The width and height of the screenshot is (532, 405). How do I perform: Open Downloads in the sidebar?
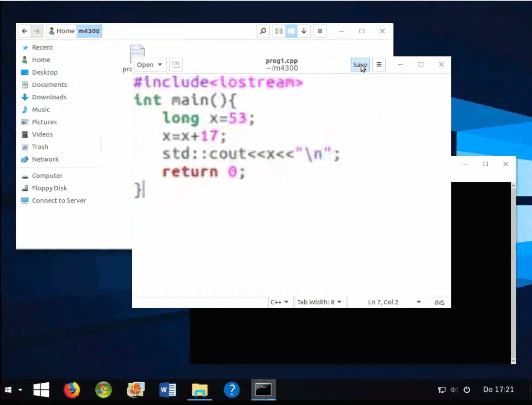49,97
